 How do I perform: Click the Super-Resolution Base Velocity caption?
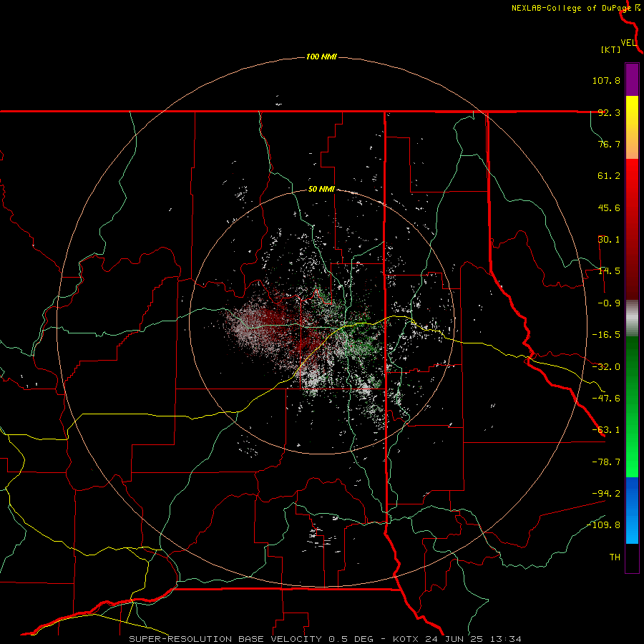click(326, 639)
